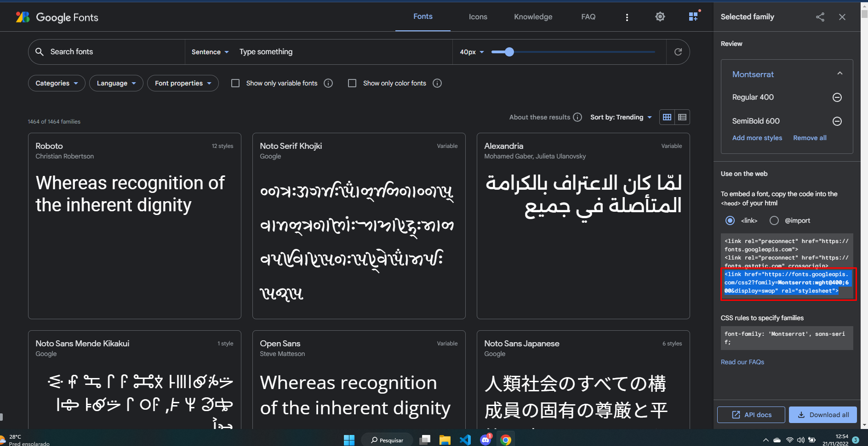The height and width of the screenshot is (446, 868).
Task: Switch to grid view layout
Action: coord(667,117)
